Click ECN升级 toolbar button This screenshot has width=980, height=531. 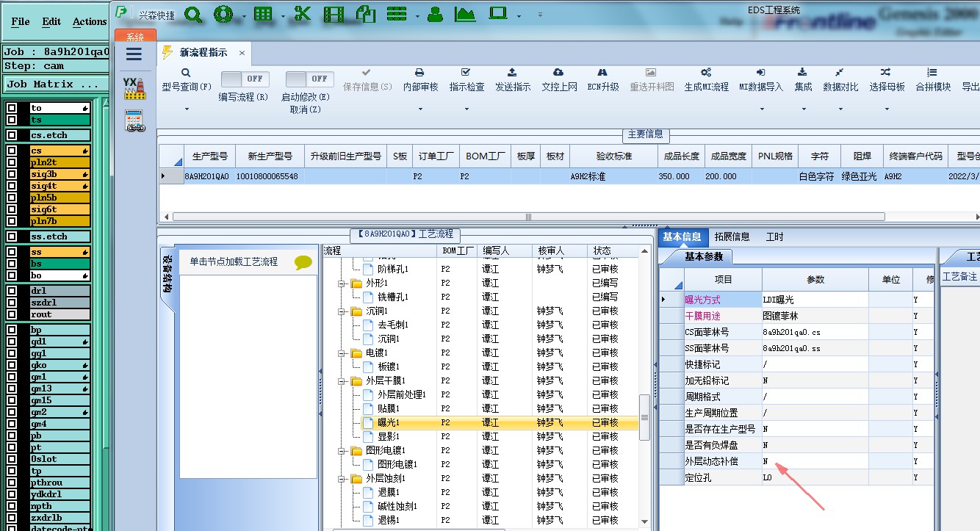point(603,80)
